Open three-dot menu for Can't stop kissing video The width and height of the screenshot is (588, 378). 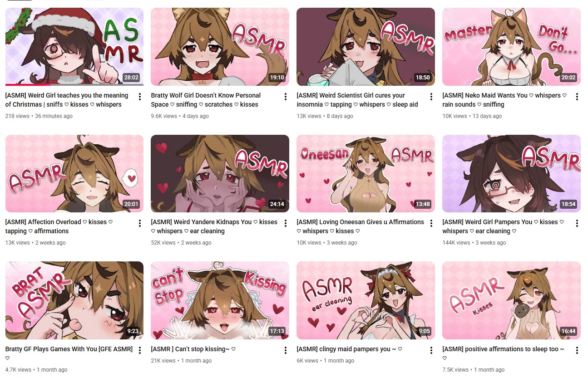285,350
